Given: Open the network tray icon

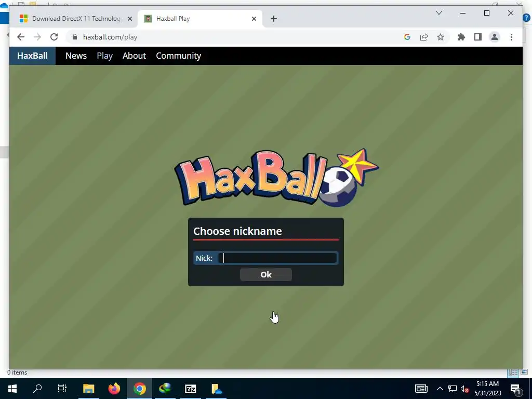Looking at the screenshot, I should (453, 389).
